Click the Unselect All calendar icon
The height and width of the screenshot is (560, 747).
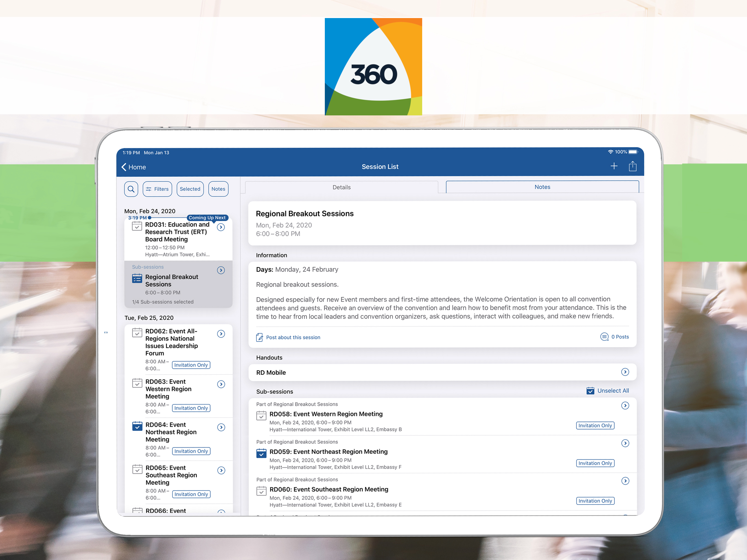pos(590,391)
